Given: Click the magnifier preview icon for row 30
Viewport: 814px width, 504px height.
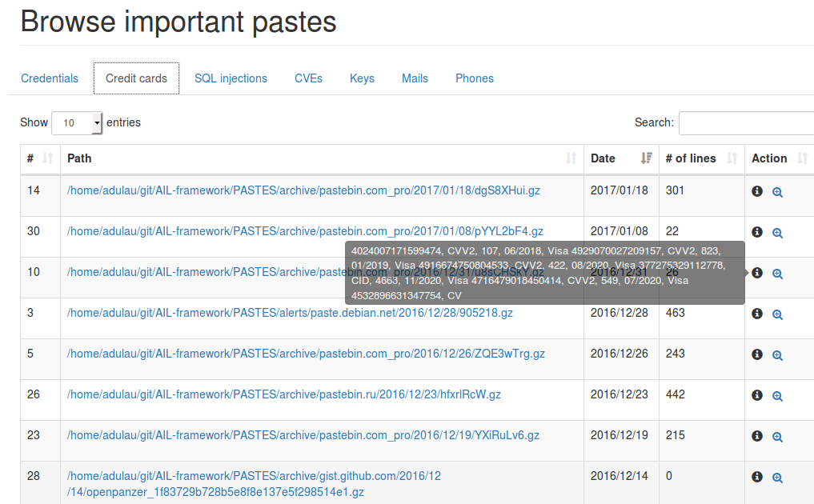Looking at the screenshot, I should [777, 233].
